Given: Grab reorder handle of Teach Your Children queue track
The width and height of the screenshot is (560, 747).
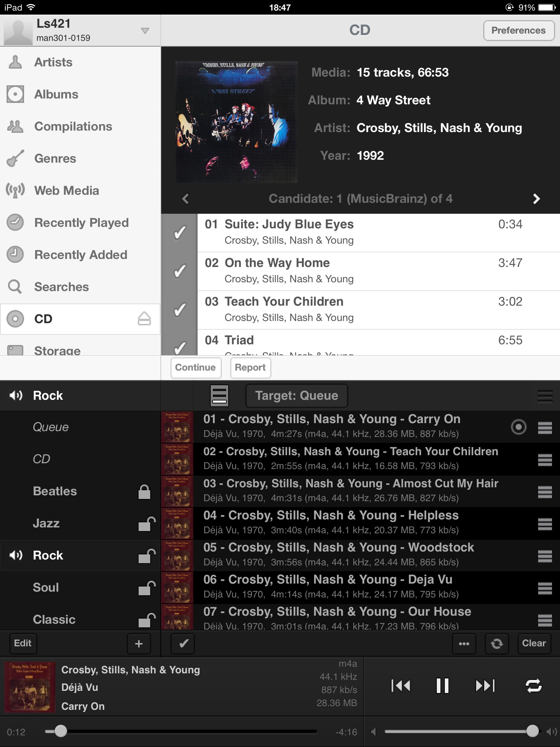Looking at the screenshot, I should [545, 460].
